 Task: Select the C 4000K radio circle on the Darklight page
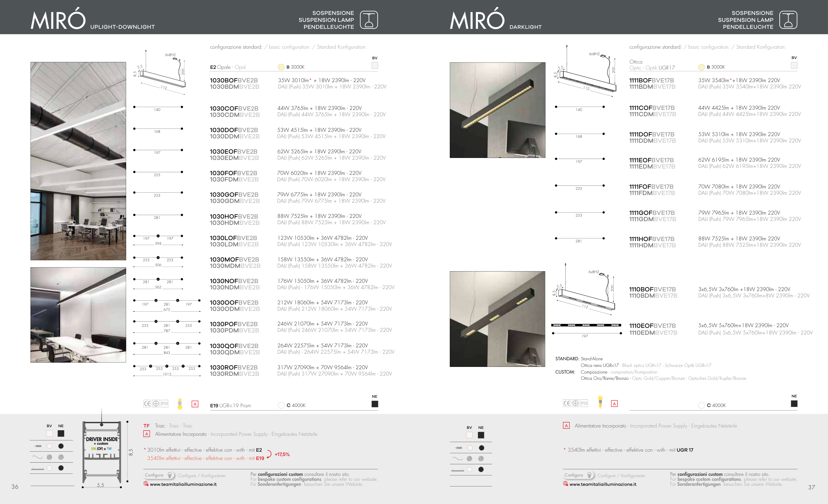[701, 406]
